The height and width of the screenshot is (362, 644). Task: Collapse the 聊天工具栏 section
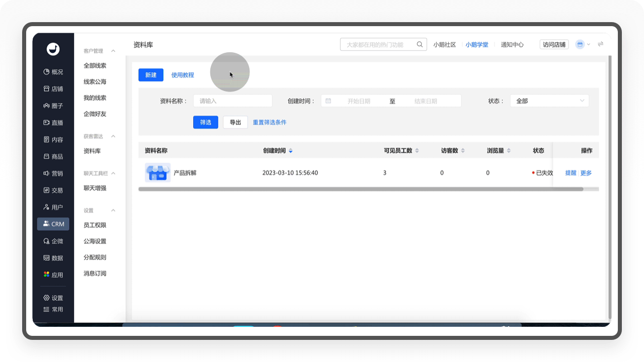113,173
